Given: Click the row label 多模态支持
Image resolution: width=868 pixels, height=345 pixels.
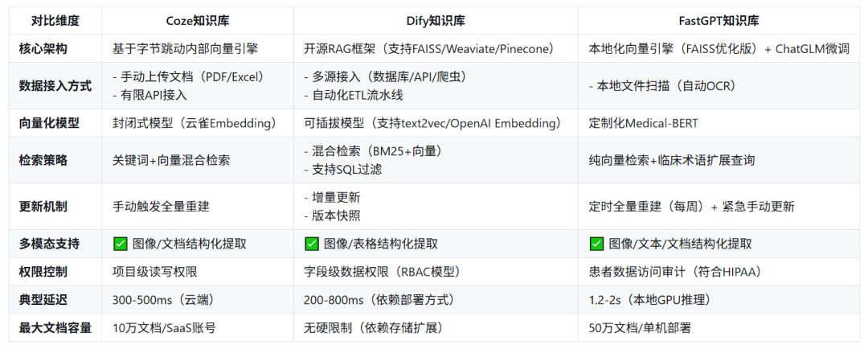Looking at the screenshot, I should click(x=49, y=244).
